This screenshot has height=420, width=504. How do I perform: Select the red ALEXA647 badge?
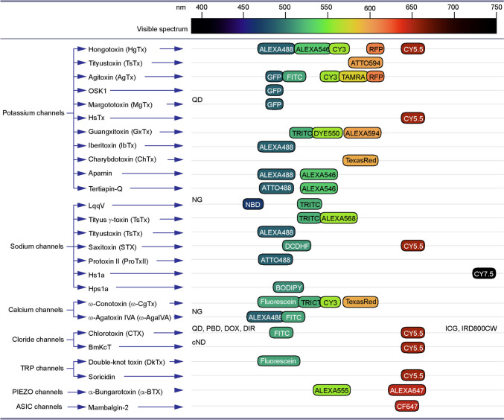pyautogui.click(x=406, y=390)
